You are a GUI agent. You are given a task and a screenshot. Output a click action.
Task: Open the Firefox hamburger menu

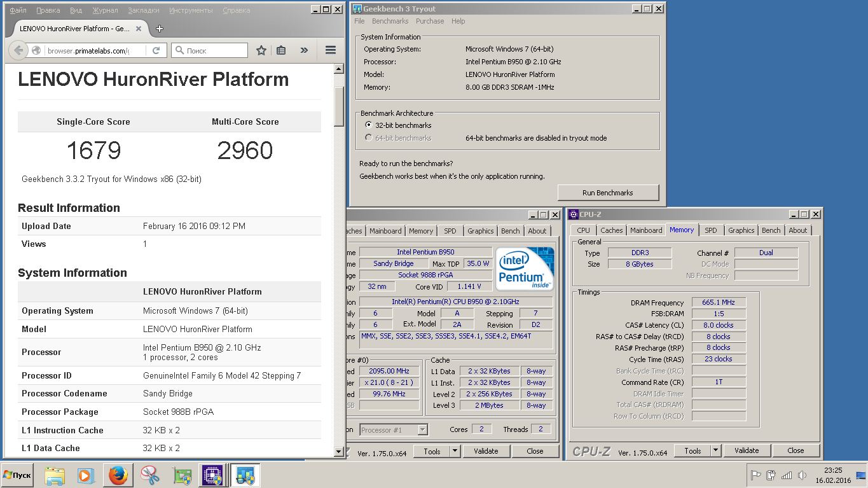coord(330,50)
